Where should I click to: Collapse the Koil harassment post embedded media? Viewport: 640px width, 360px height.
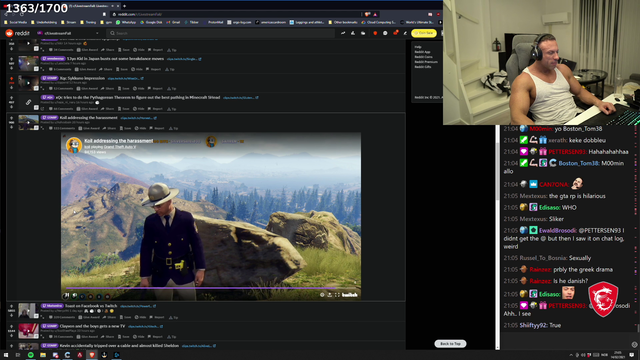pos(42,128)
